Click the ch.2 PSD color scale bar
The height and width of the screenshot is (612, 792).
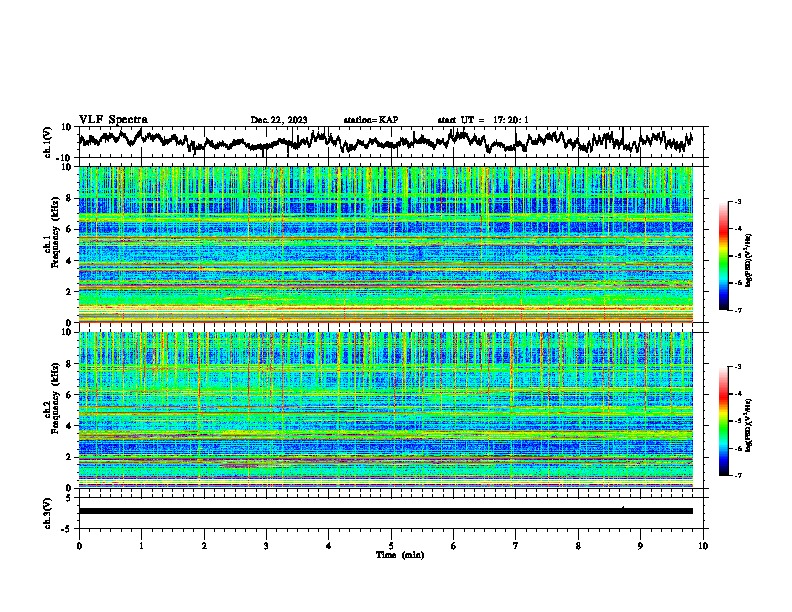(723, 421)
